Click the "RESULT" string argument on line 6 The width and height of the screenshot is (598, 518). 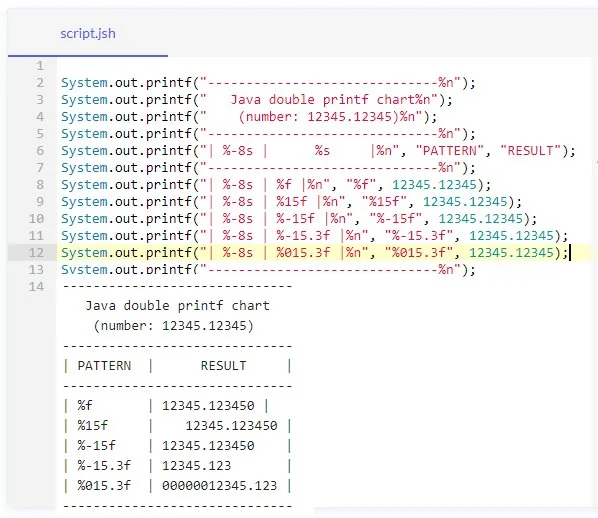coord(530,151)
